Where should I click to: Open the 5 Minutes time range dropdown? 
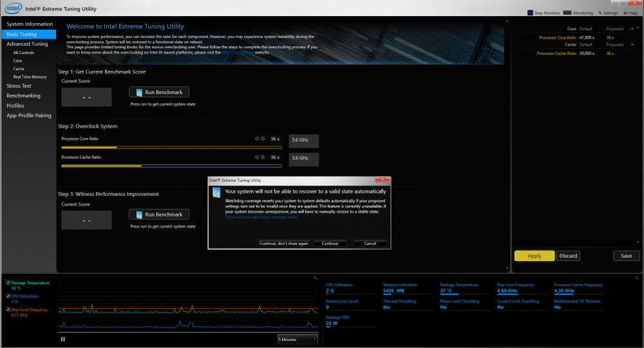(x=298, y=339)
